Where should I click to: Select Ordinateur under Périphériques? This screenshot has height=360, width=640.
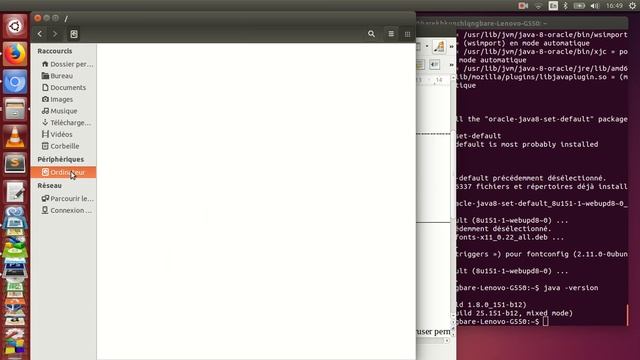coord(63,172)
